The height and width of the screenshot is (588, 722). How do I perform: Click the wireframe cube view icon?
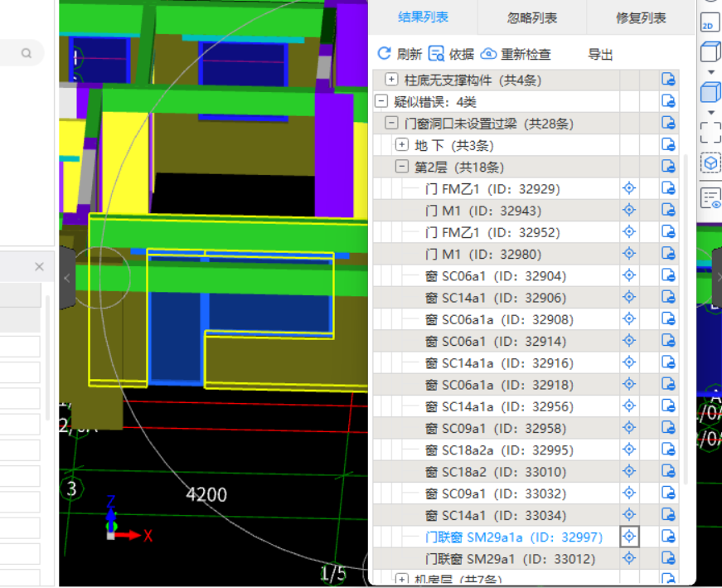click(x=710, y=51)
